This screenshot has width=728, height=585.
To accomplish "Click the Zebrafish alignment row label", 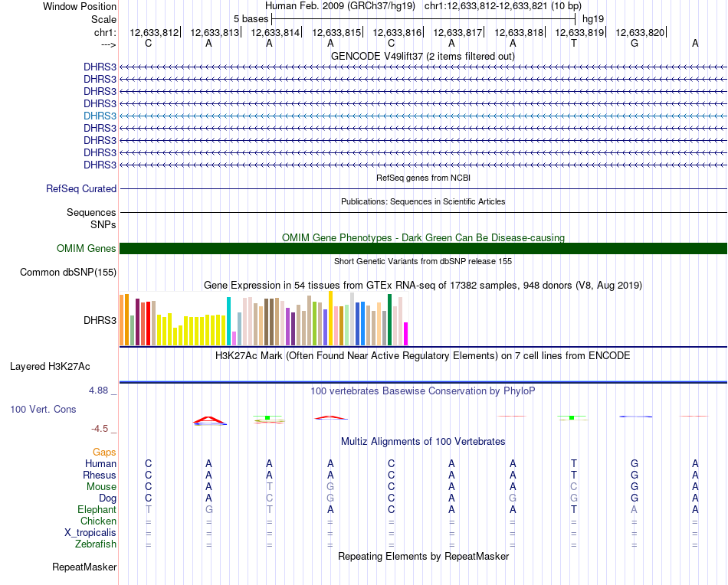I will (96, 544).
